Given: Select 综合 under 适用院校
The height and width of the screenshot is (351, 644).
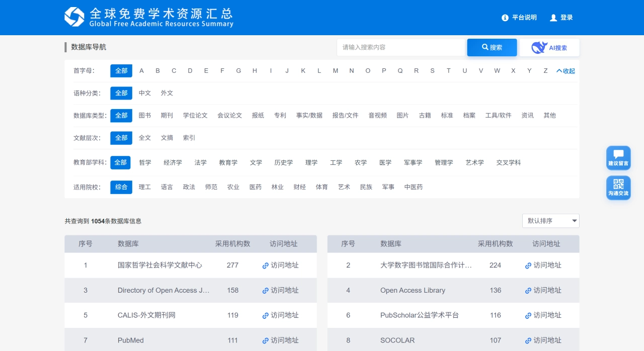Looking at the screenshot, I should 121,187.
